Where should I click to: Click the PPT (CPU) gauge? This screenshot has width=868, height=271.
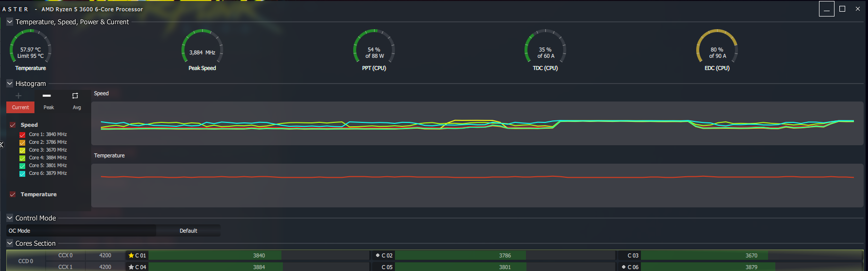pyautogui.click(x=374, y=50)
